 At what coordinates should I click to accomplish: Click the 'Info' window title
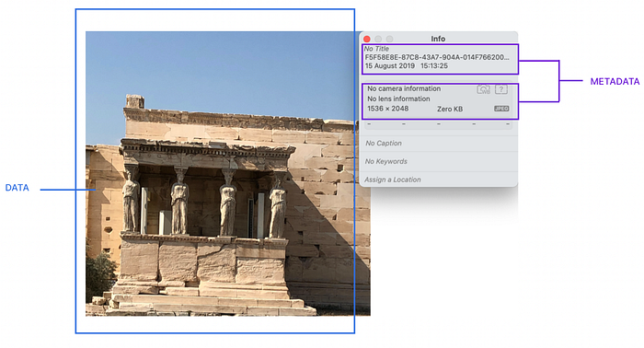(x=438, y=39)
